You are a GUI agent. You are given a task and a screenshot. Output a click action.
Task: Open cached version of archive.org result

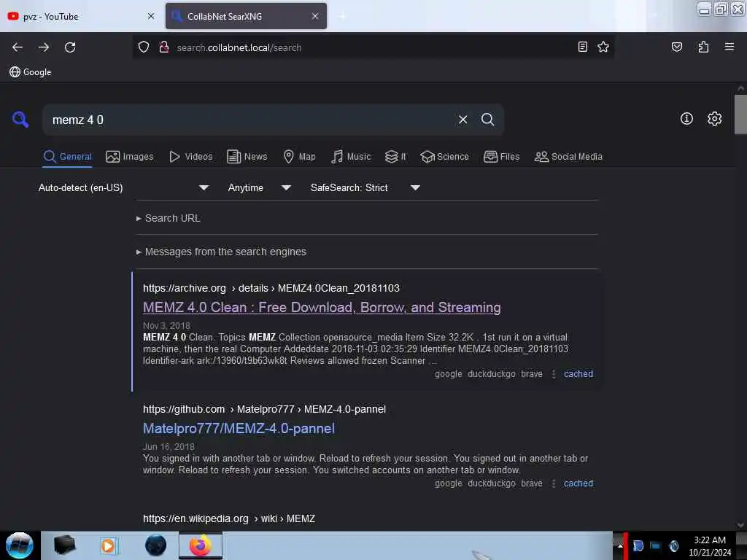[578, 374]
